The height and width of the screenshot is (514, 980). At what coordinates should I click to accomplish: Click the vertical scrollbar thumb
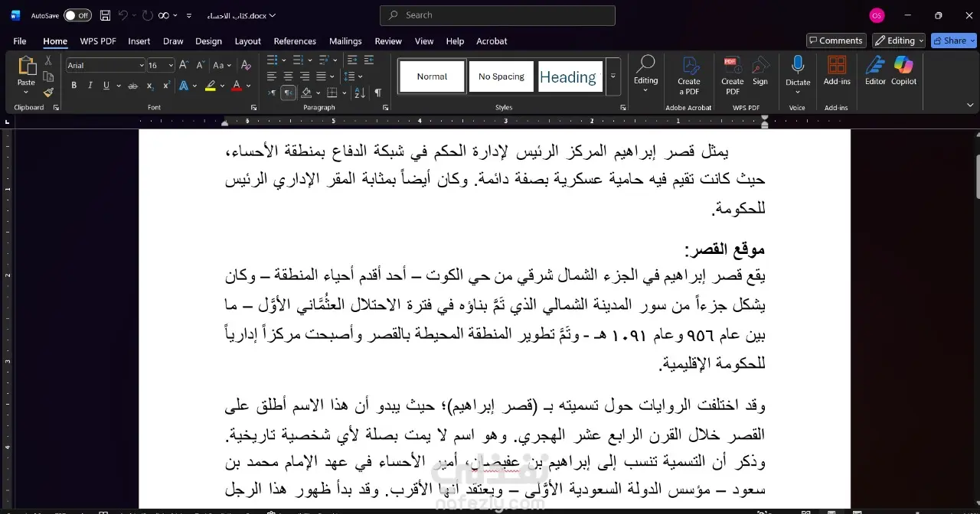[977, 176]
